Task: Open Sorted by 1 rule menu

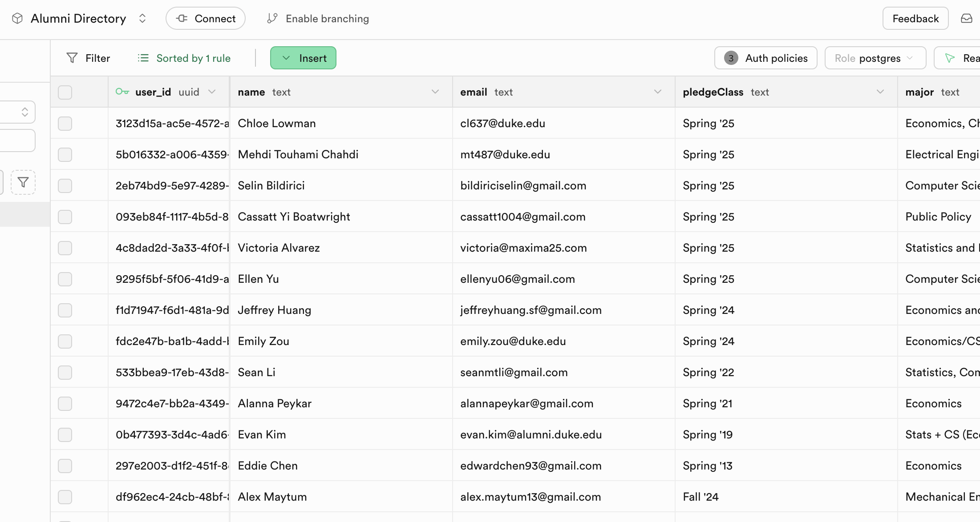Action: (184, 58)
